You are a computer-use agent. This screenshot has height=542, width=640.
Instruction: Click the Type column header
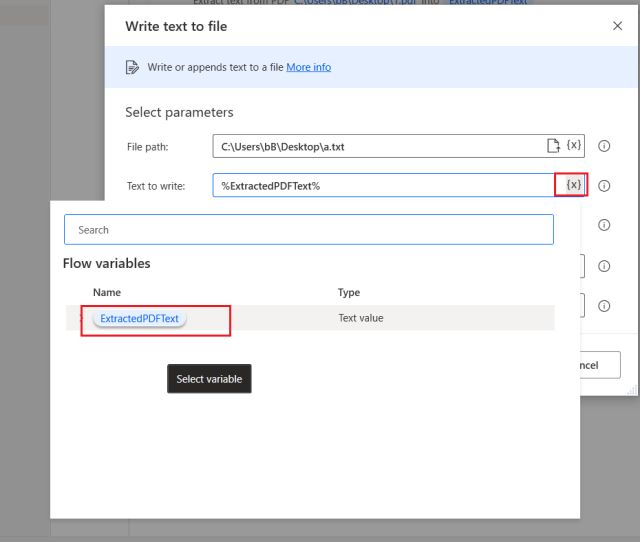[349, 293]
